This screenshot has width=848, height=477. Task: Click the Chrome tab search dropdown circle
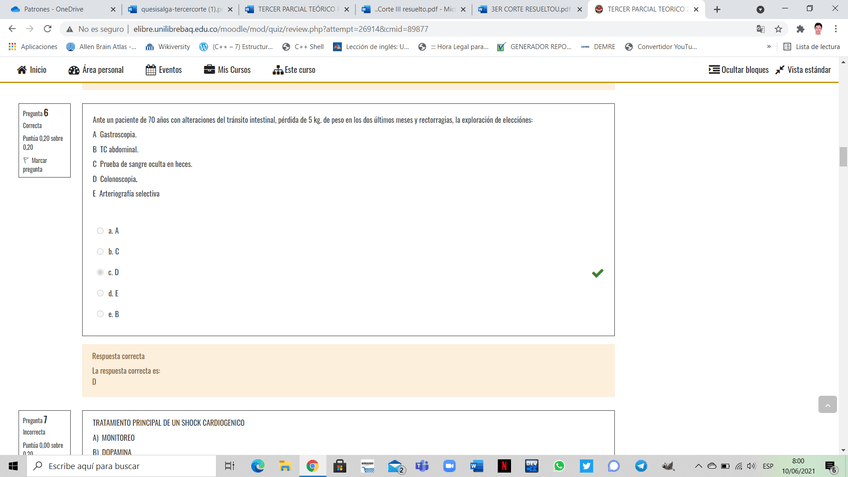click(760, 9)
